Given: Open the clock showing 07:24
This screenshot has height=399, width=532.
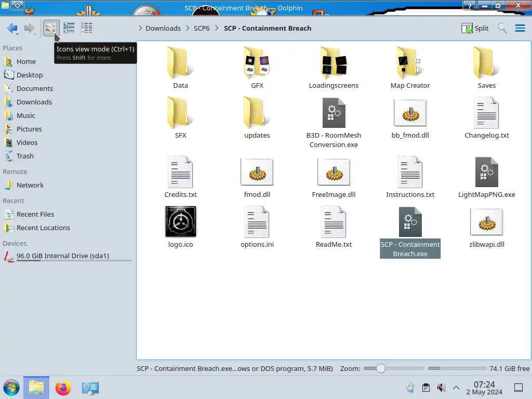Looking at the screenshot, I should click(x=484, y=388).
